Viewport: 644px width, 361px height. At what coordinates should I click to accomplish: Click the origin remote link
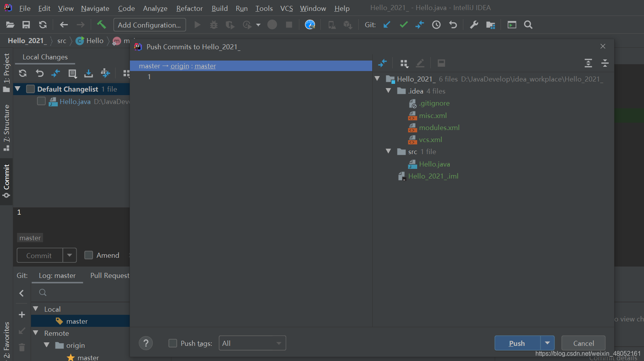(x=180, y=66)
